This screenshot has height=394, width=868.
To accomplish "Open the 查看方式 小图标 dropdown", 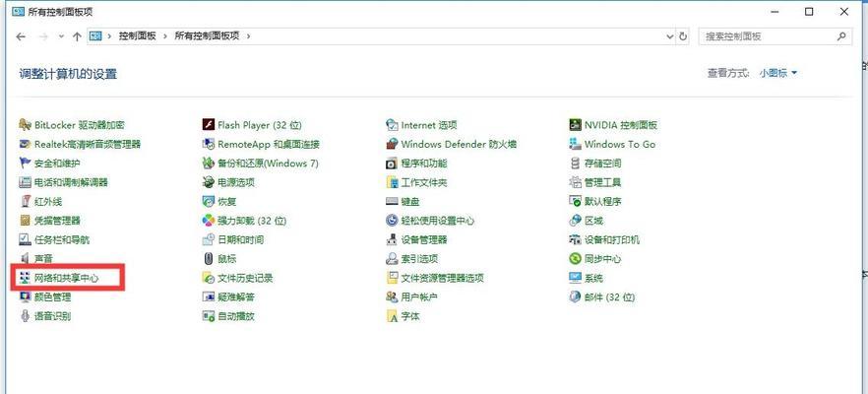I will 778,73.
